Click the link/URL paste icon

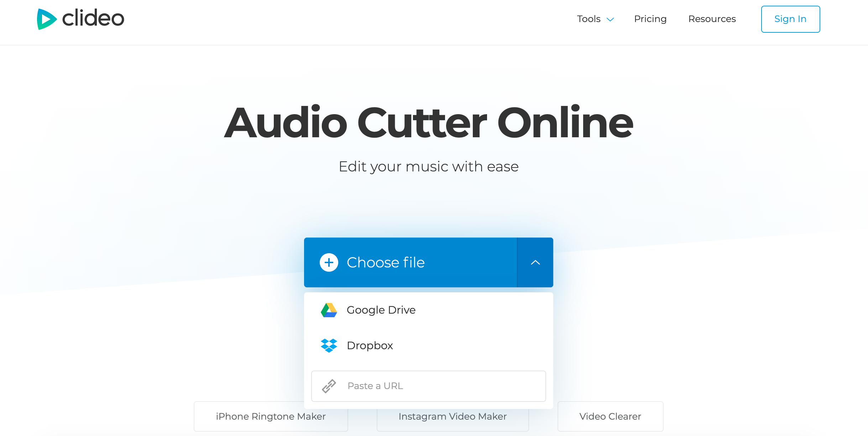coord(329,386)
